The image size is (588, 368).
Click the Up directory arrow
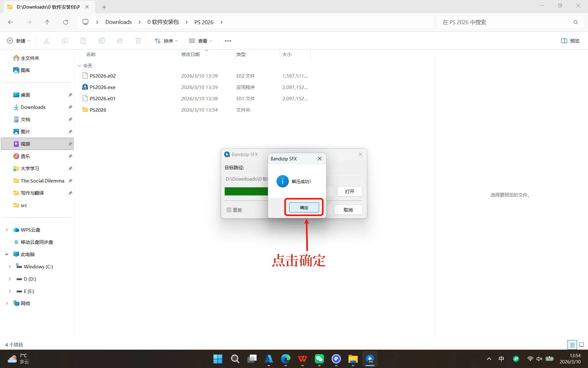(x=47, y=22)
